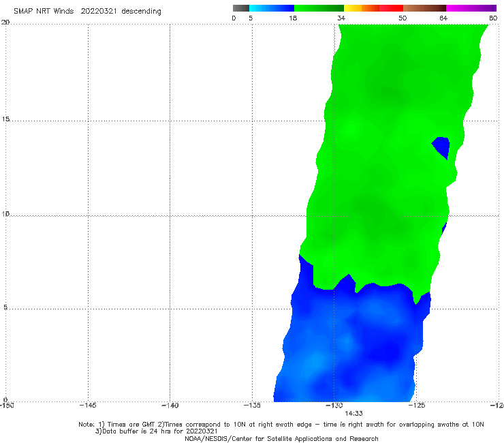Screen dimensions: 504x443
Task: Click the latitude label '15'
Action: pos(5,119)
